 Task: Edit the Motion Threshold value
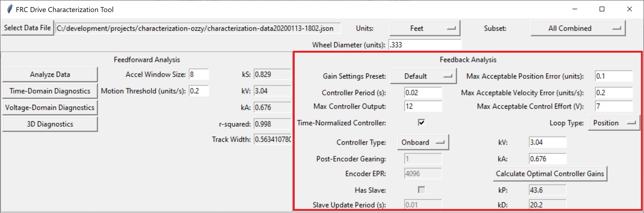[199, 91]
